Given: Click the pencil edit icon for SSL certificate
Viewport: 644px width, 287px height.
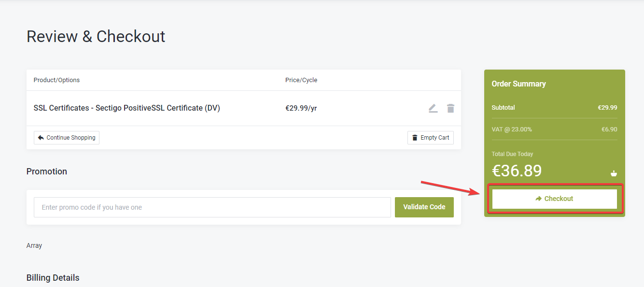Looking at the screenshot, I should 433,108.
